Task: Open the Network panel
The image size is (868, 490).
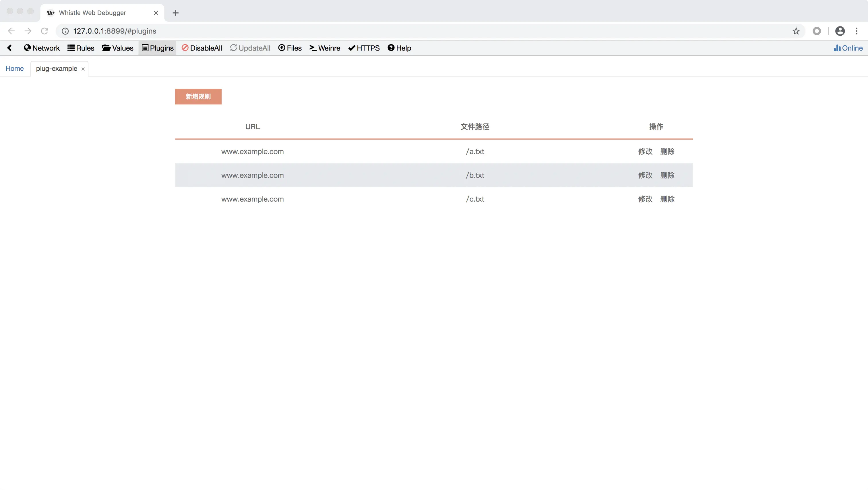Action: 42,48
